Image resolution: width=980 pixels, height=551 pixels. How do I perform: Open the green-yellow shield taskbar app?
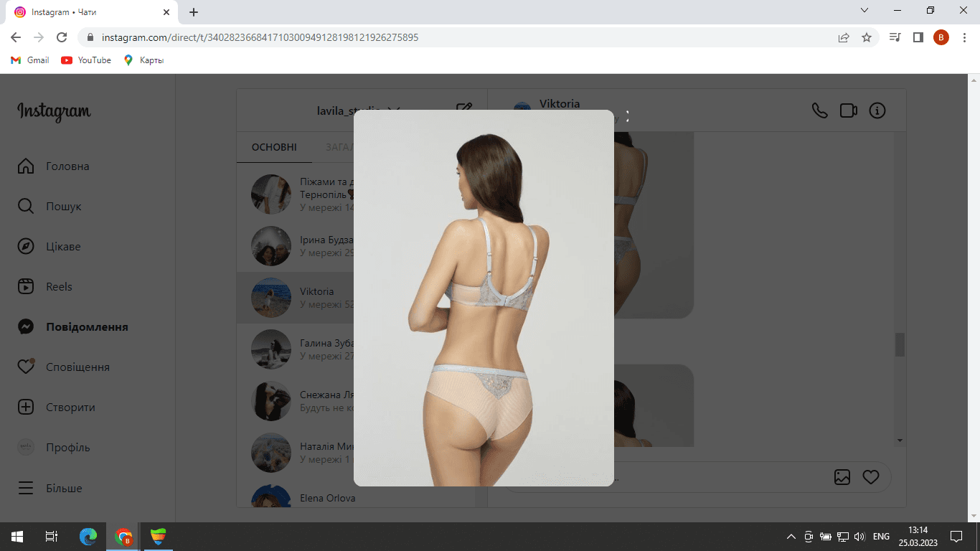tap(159, 537)
